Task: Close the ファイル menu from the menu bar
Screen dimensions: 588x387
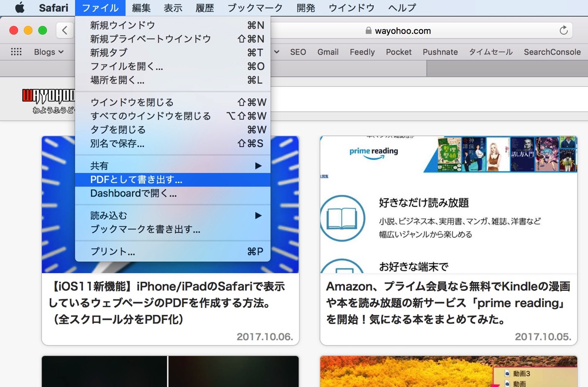Action: pos(100,8)
